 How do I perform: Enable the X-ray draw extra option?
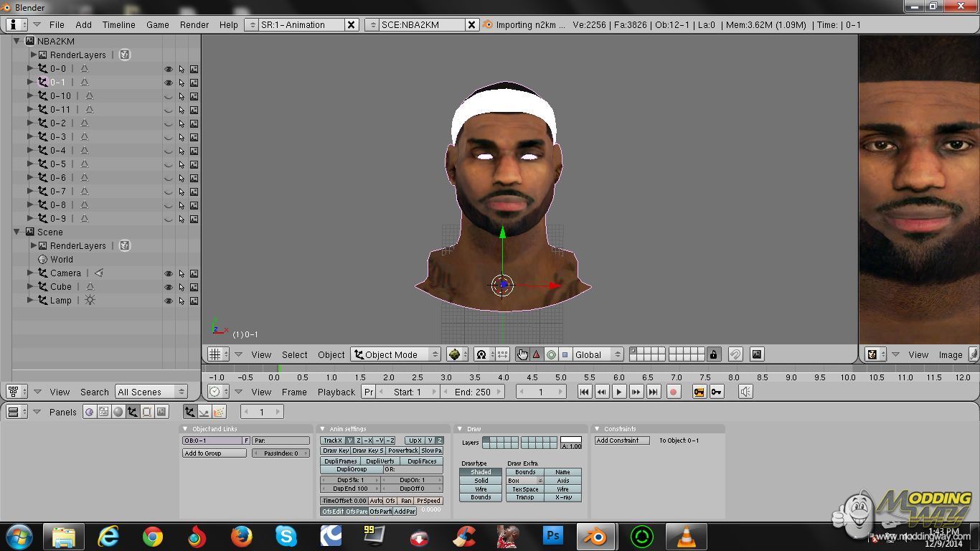[563, 497]
